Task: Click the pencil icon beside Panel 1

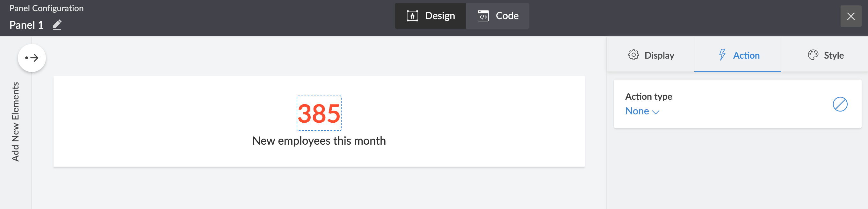Action: click(57, 25)
